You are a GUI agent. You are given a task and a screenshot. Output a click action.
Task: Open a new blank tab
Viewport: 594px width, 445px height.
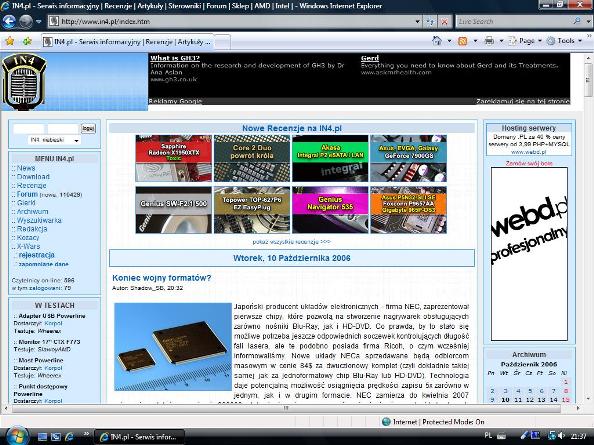point(223,42)
